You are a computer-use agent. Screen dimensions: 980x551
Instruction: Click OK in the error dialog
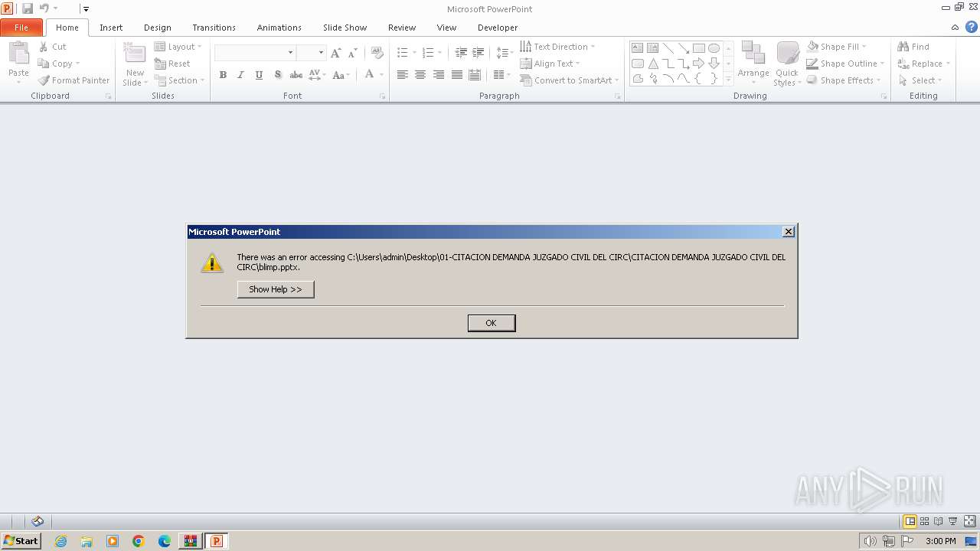tap(492, 323)
